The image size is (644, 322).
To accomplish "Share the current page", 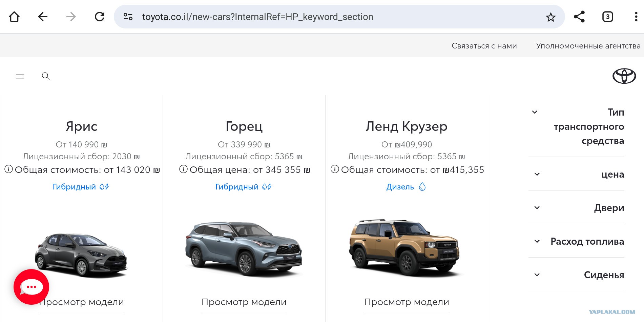I will coord(579,17).
